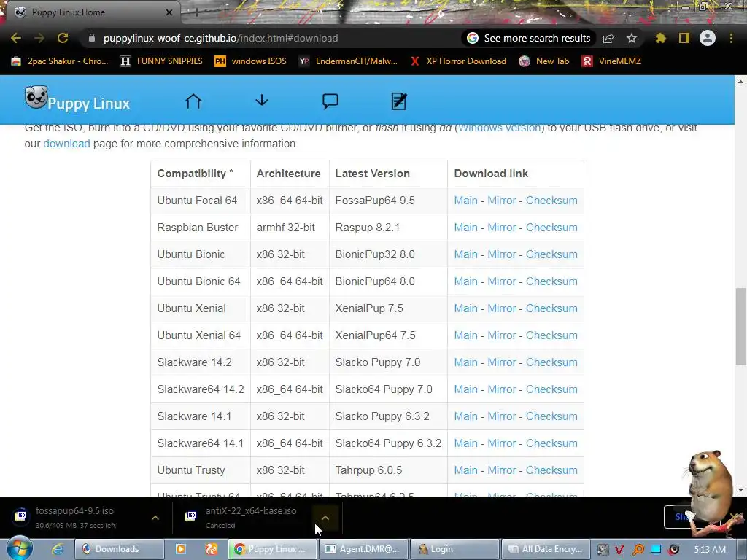Click Mirror link for Slacko64 Puppy 7.0
This screenshot has height=560, width=747.
pyautogui.click(x=502, y=389)
